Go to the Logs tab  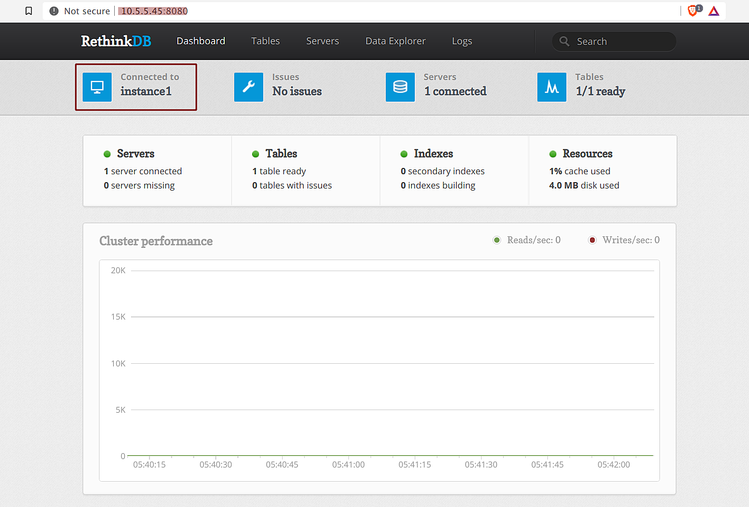tap(461, 41)
